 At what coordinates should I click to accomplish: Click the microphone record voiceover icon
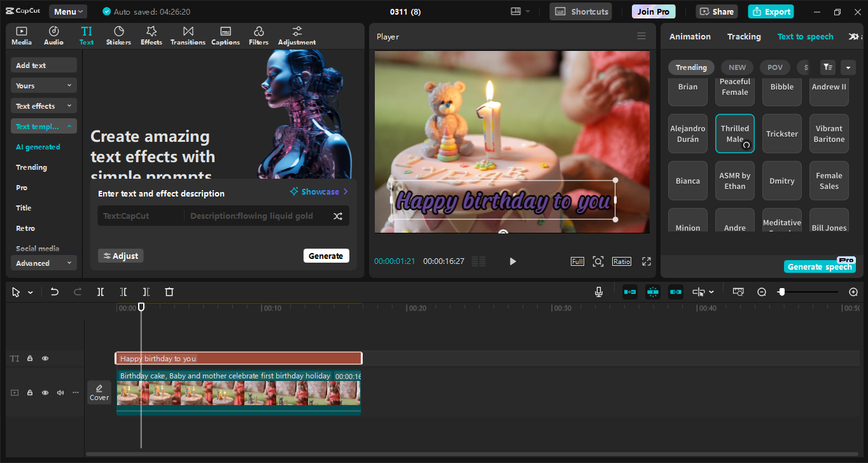[x=598, y=292]
